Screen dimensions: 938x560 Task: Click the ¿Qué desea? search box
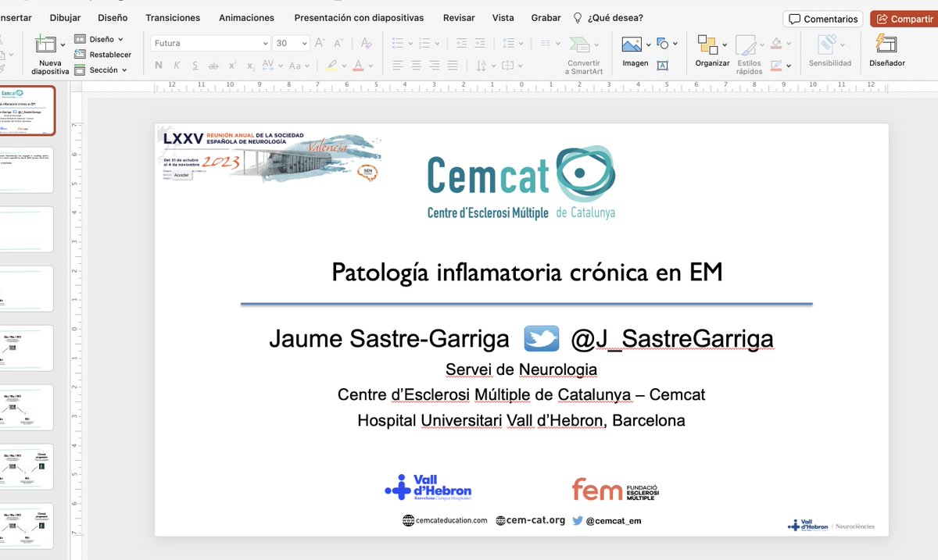[x=608, y=17]
